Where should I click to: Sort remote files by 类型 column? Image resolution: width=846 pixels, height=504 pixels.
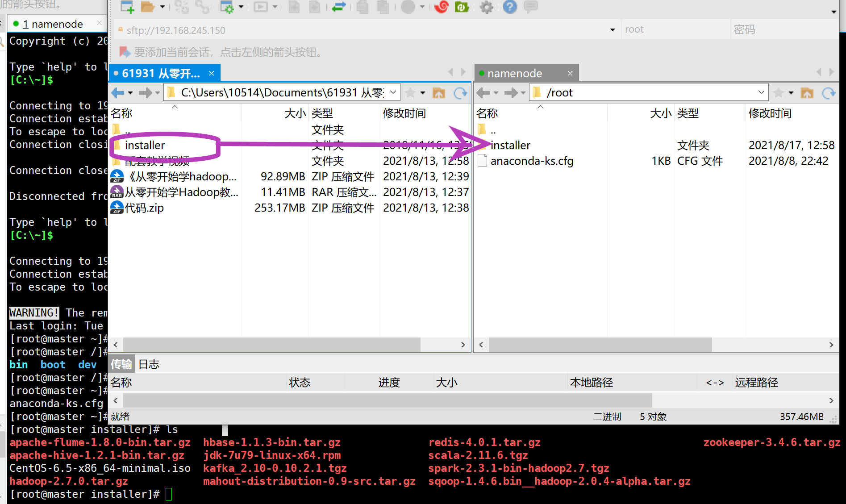click(x=710, y=113)
